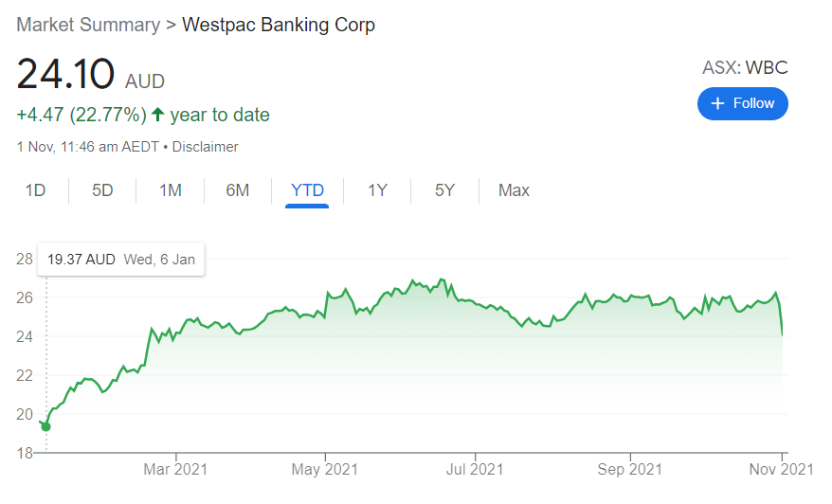Open the 1Y chart view

(x=377, y=190)
